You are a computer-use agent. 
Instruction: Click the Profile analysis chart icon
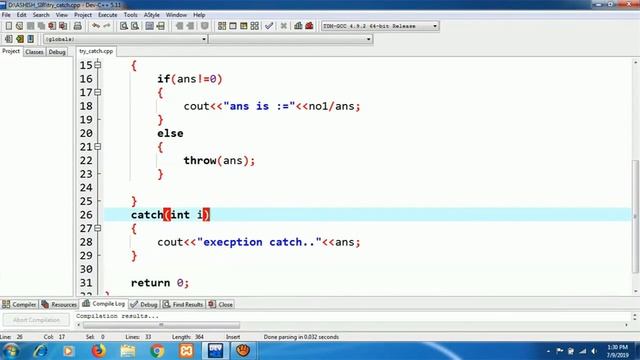[x=298, y=26]
